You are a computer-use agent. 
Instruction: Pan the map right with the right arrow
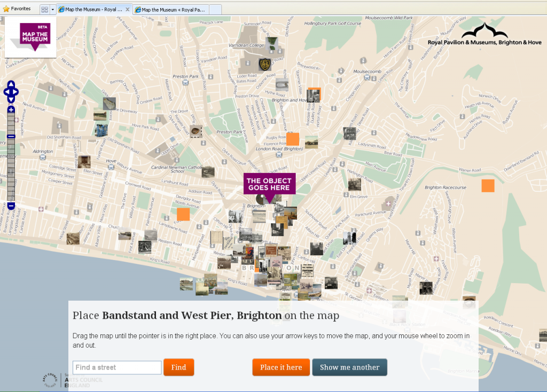[15, 92]
